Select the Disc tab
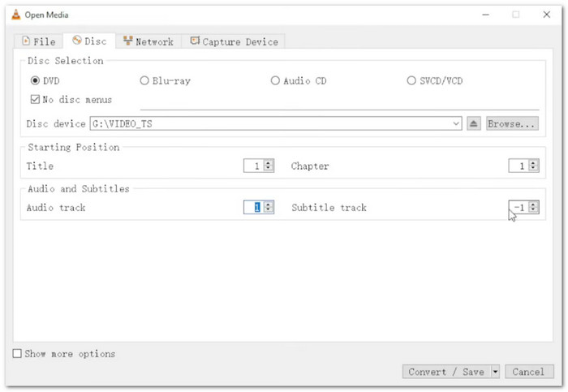This screenshot has height=392, width=568. click(x=89, y=41)
